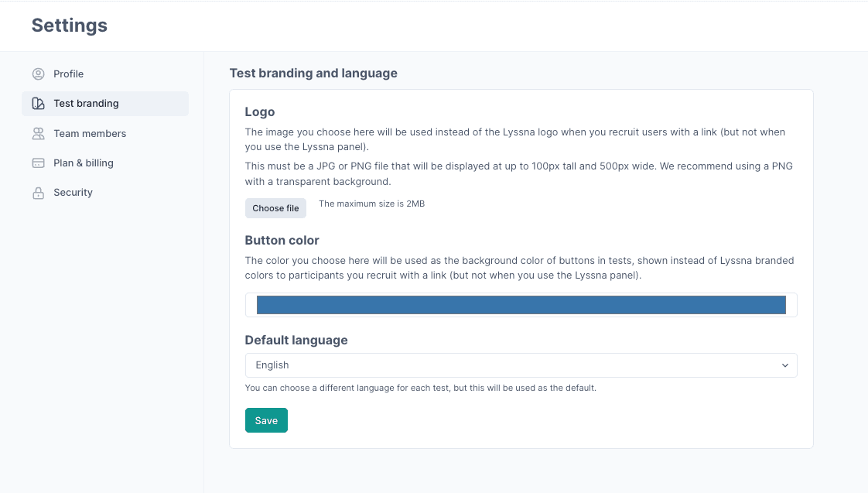Open the Profile settings page

68,74
